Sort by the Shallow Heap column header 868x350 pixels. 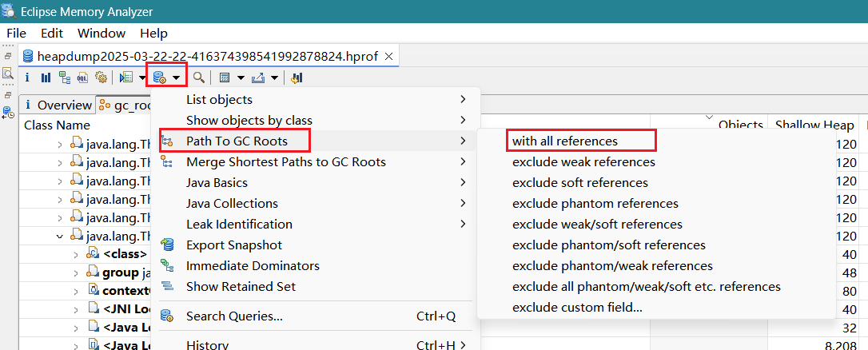coord(815,125)
